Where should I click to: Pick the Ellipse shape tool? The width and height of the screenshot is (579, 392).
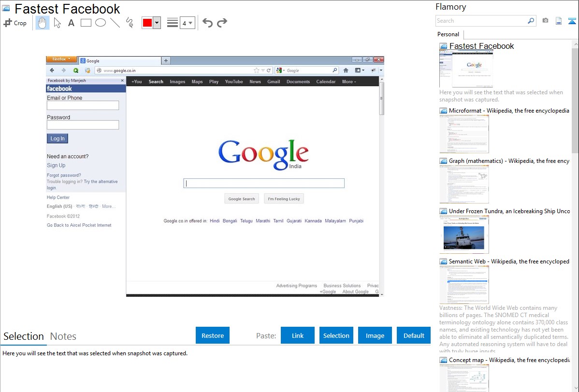[101, 23]
